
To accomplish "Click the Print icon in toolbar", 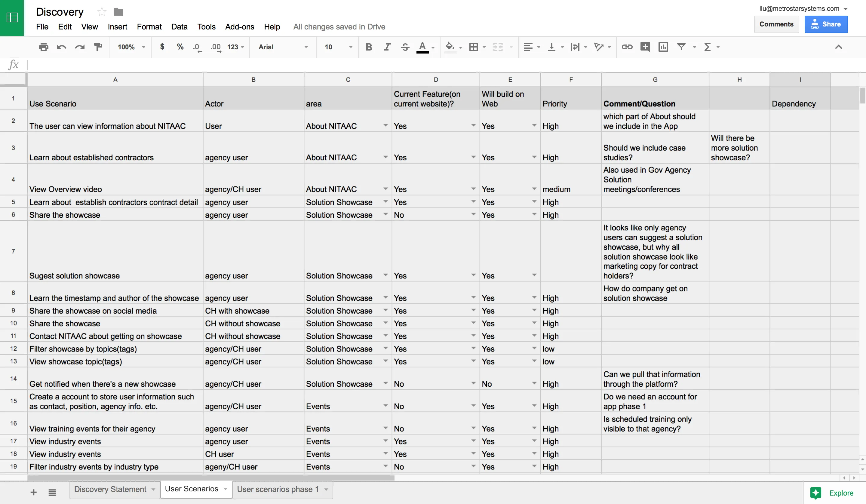I will (x=43, y=47).
